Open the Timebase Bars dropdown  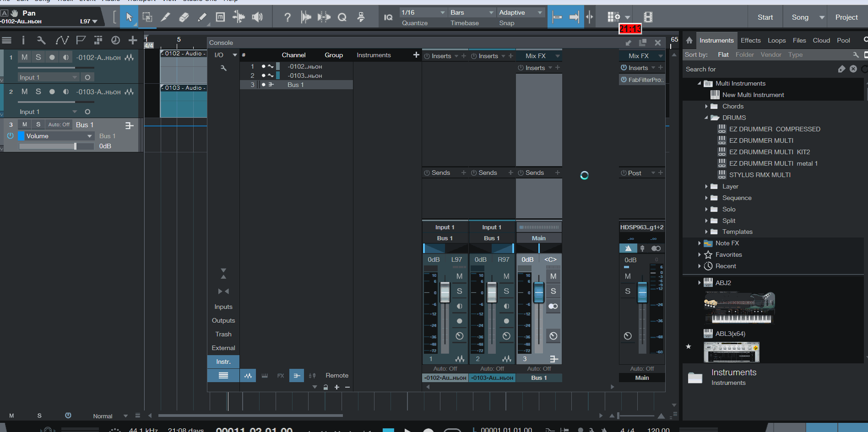tap(472, 12)
